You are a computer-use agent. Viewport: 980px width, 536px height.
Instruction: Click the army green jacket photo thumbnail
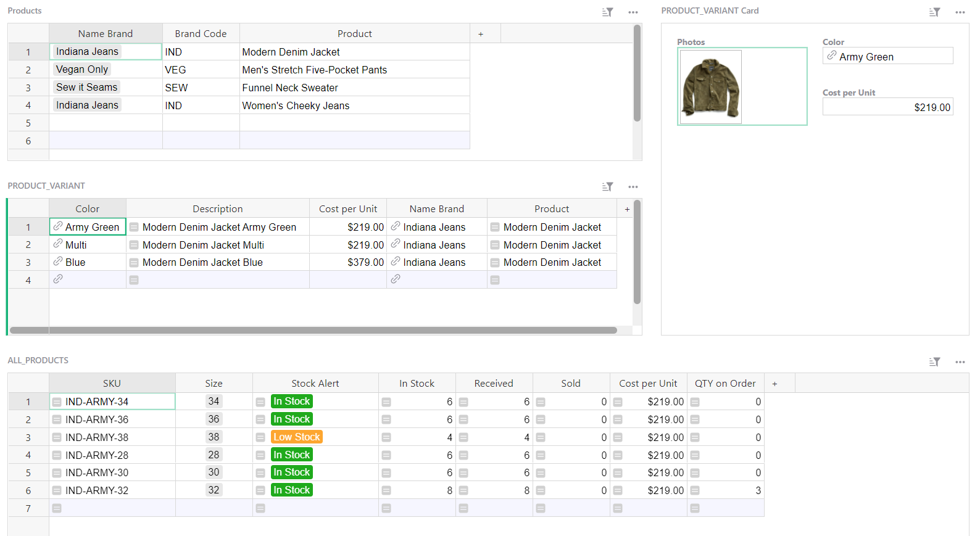tap(710, 87)
